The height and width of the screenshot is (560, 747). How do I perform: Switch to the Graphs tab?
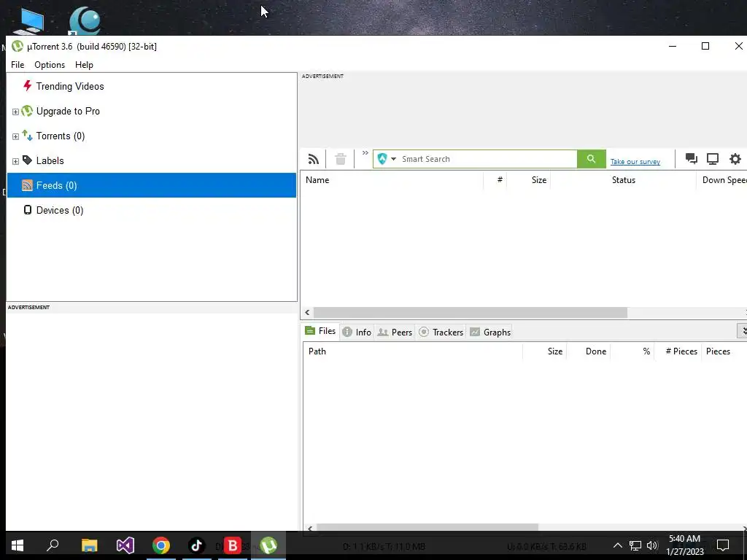(489, 332)
